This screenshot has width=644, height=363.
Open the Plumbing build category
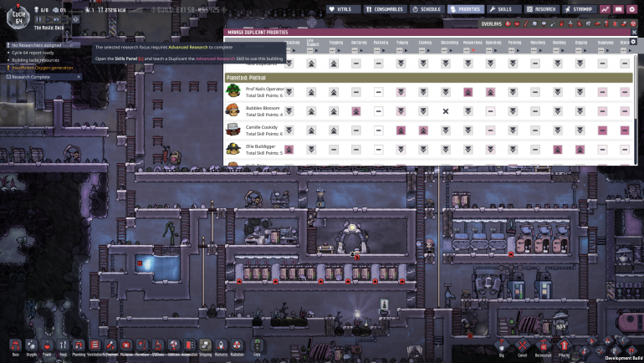click(79, 345)
